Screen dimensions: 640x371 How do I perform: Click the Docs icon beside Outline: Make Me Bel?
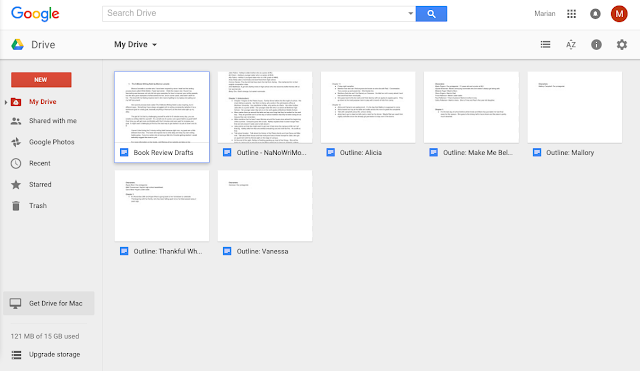(x=433, y=152)
